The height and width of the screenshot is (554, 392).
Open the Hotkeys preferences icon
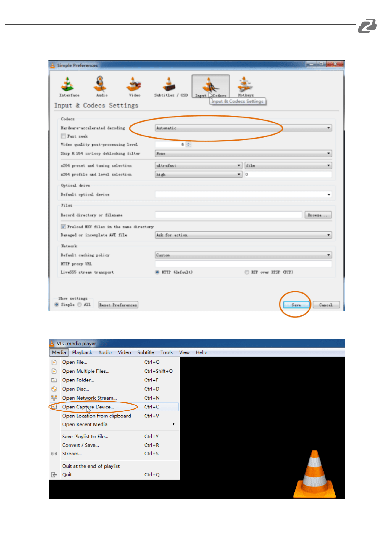(245, 84)
